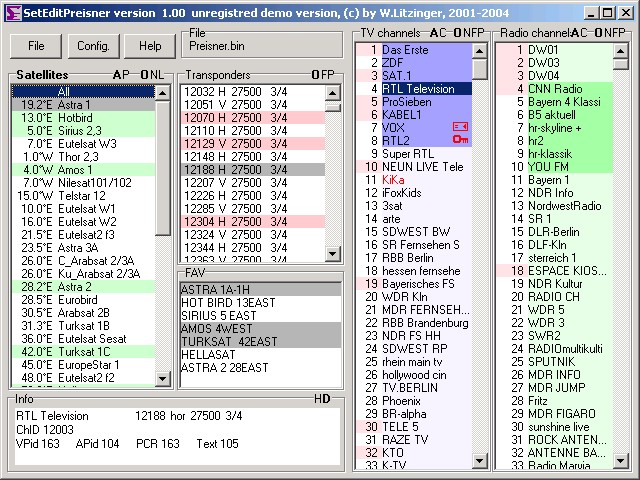Screen dimensions: 640x480
Task: Open the File menu button
Action: pos(36,46)
